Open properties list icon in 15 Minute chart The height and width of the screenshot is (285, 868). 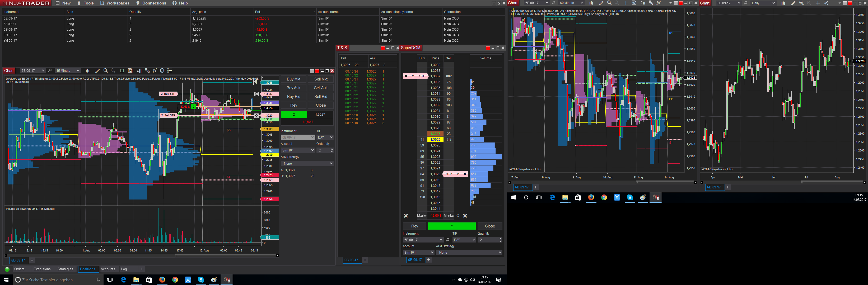point(170,71)
